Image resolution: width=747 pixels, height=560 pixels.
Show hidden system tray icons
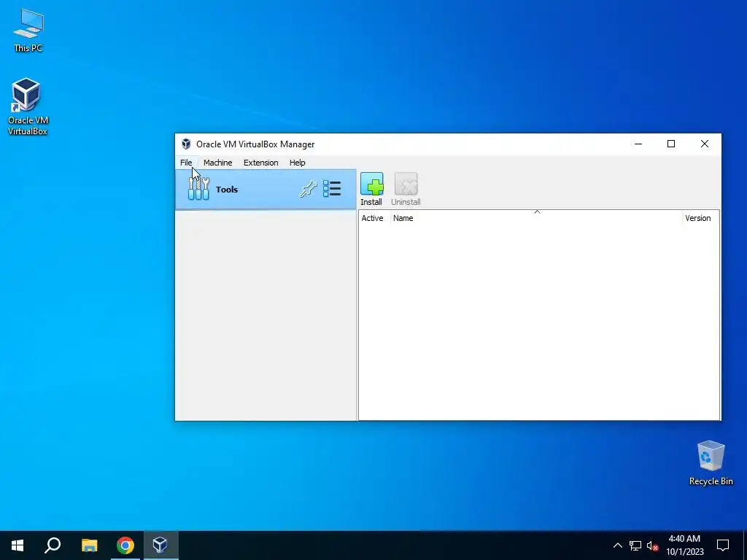(x=617, y=545)
